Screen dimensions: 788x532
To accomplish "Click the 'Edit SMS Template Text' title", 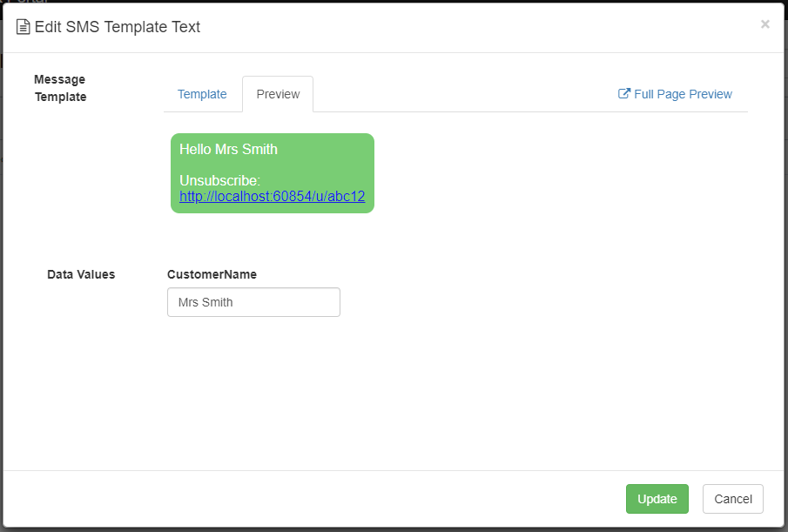I will (117, 27).
